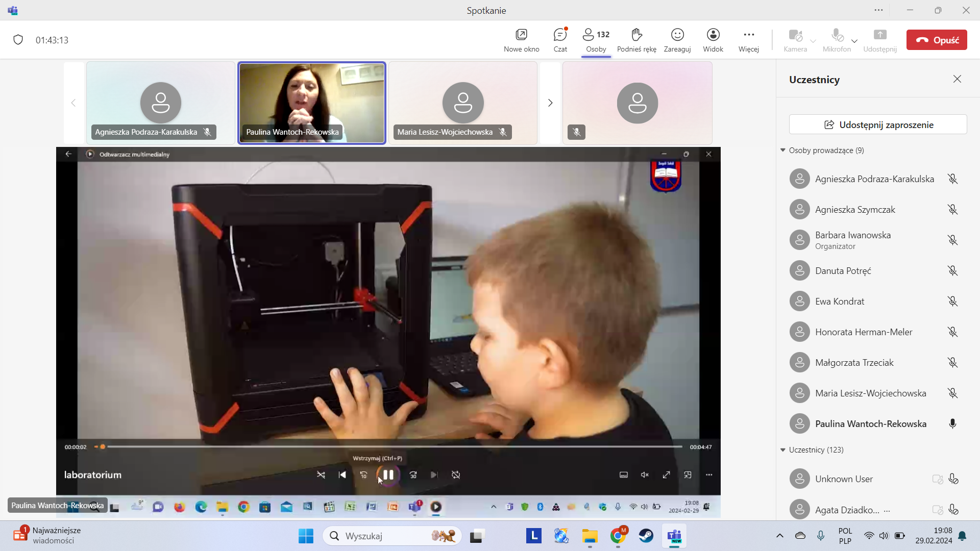Close the Uczestnicy panel

click(957, 79)
